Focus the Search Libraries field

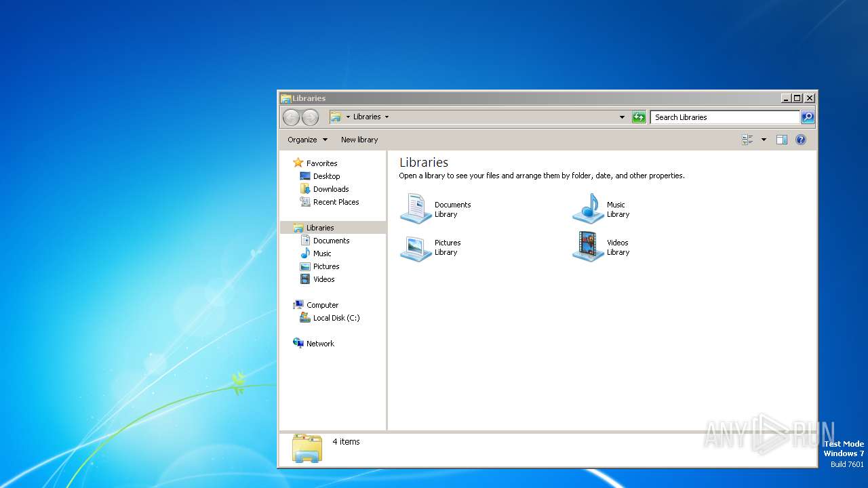[725, 117]
